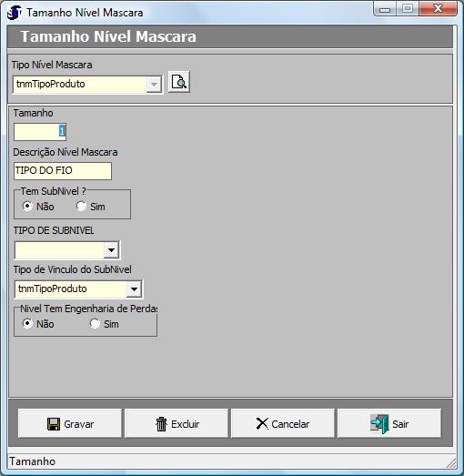Click the Sair button label
This screenshot has height=476, width=464.
(x=400, y=424)
